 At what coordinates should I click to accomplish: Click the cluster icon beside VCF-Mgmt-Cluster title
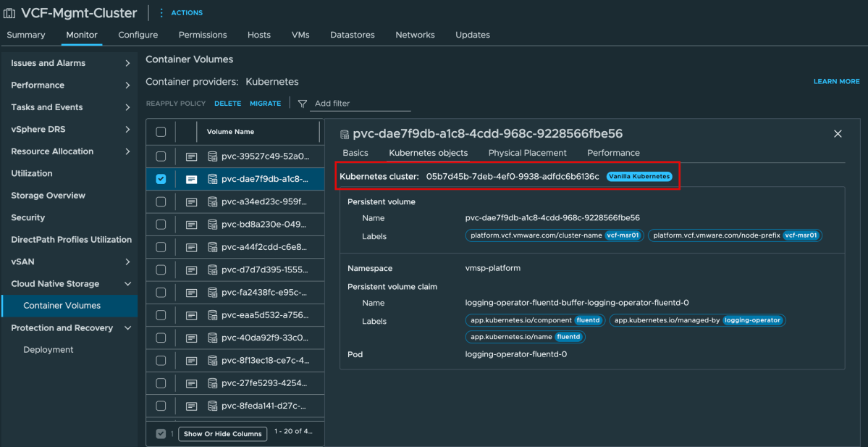coord(10,13)
